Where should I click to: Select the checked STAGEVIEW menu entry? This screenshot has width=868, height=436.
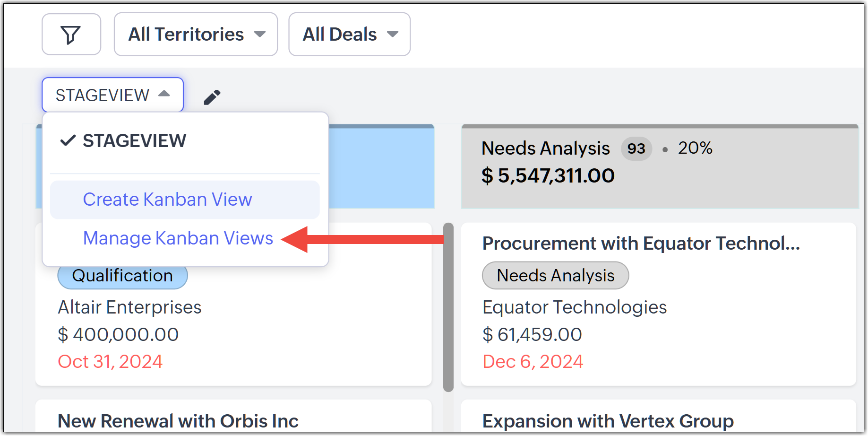134,141
